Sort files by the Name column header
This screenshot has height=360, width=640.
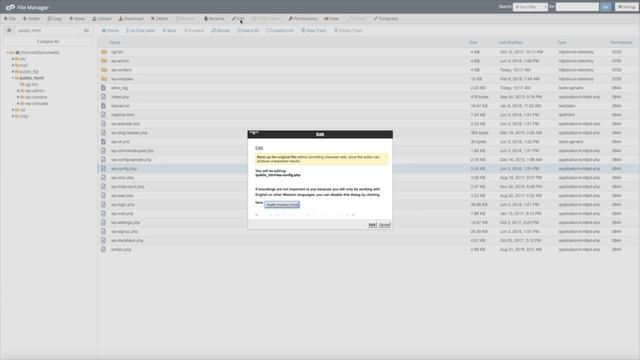115,42
